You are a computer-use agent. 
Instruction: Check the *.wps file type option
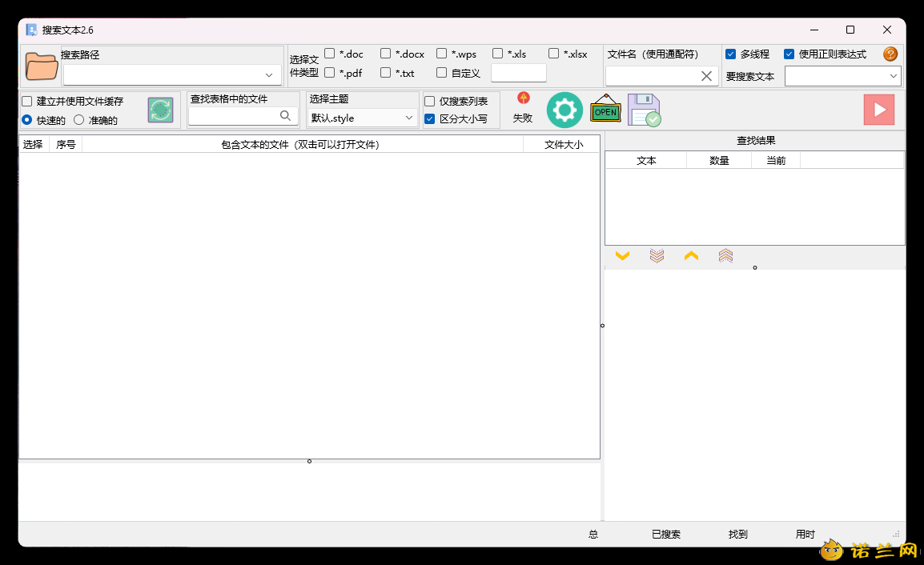[441, 54]
